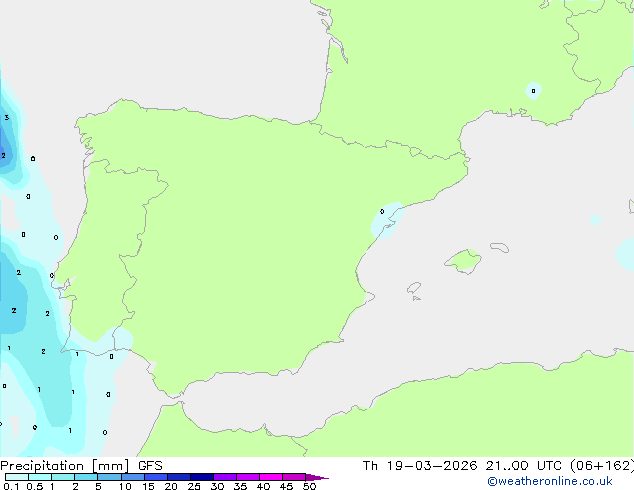The image size is (634, 490).
Task: Click the 45 to 50 mm legend swatch
Action: pos(294,477)
